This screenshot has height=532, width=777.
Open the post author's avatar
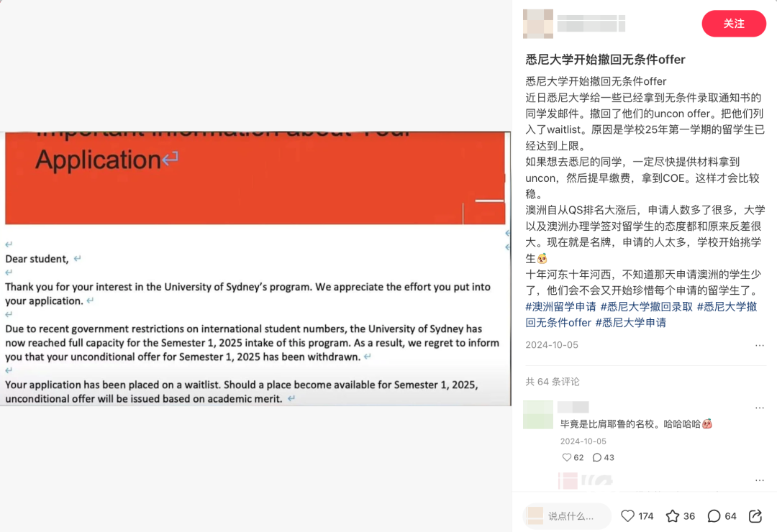point(538,24)
